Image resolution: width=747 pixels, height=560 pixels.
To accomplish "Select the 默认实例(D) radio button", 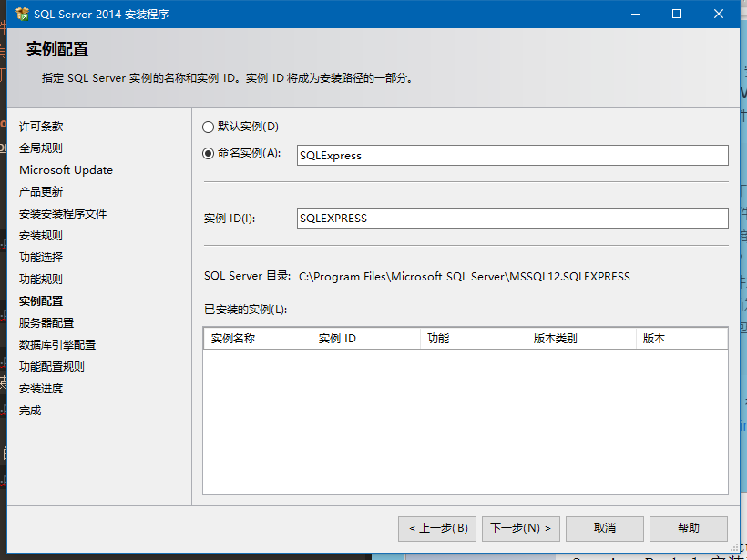I will (208, 127).
